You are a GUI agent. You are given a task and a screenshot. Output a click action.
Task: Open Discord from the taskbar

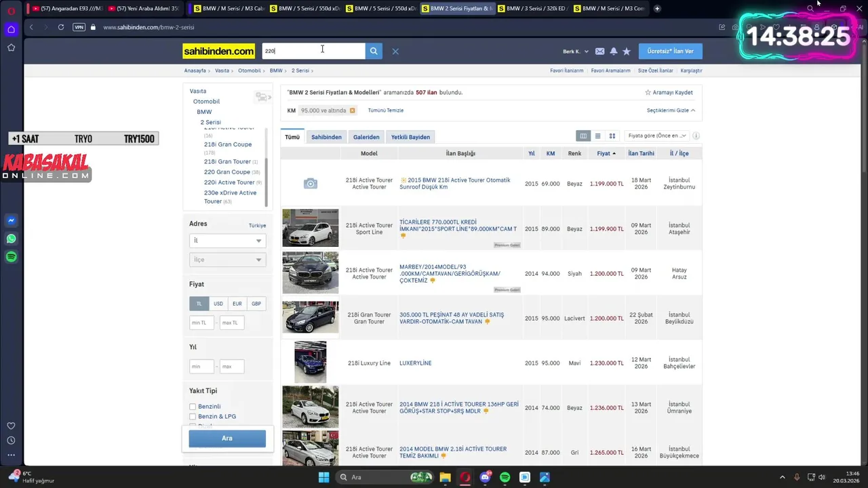coord(485,477)
